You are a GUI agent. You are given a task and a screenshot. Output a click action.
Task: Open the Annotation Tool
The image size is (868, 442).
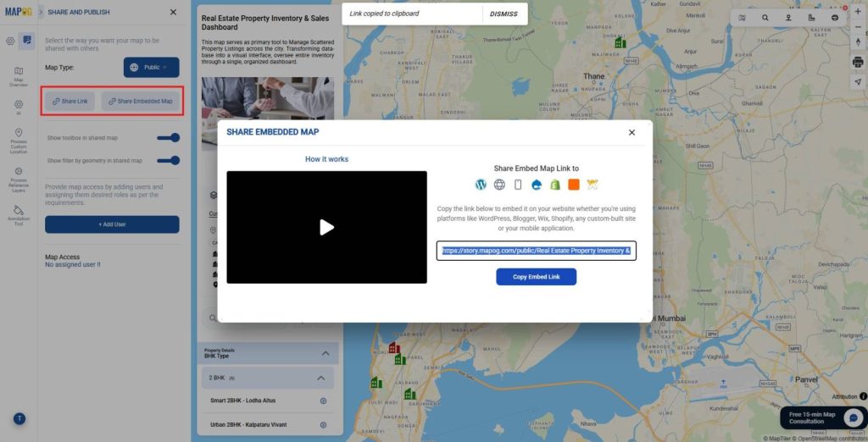tap(19, 216)
